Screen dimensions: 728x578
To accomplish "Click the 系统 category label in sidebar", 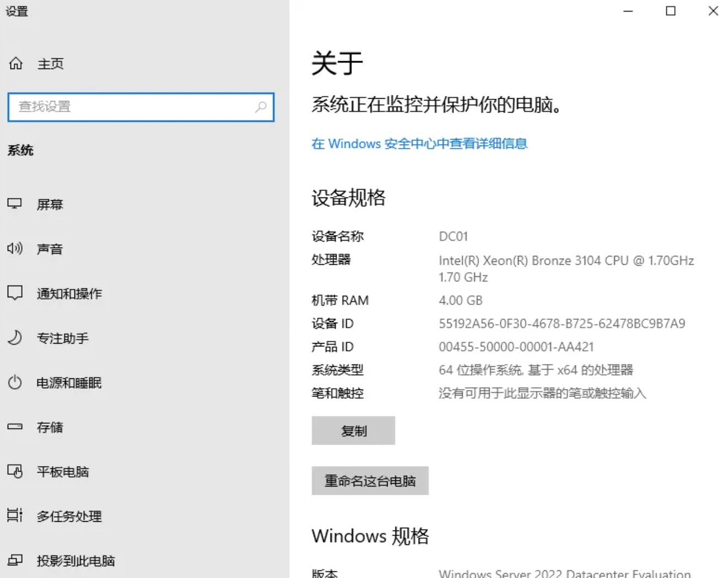I will [20, 150].
